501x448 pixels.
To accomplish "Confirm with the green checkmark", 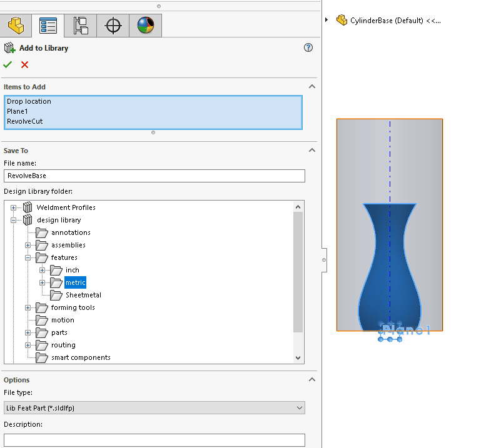I will 8,64.
